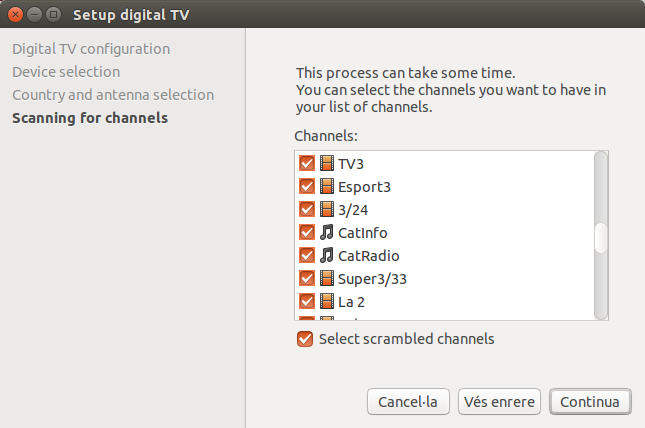This screenshot has height=428, width=645.
Task: Click the CatInfo music note icon
Action: click(x=326, y=232)
